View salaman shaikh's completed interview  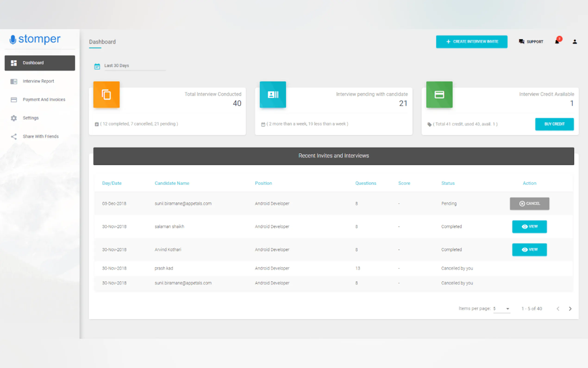pos(529,227)
